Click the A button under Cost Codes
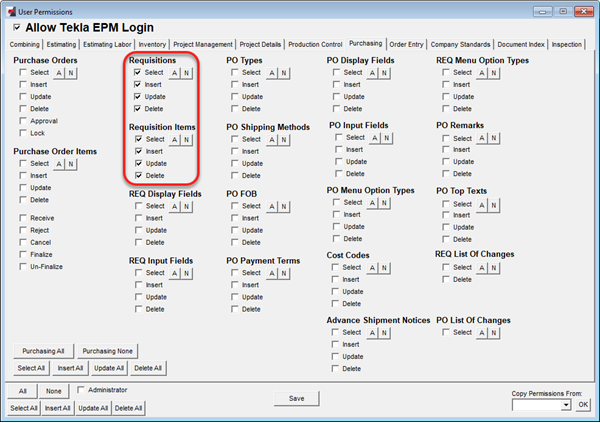 (x=372, y=268)
